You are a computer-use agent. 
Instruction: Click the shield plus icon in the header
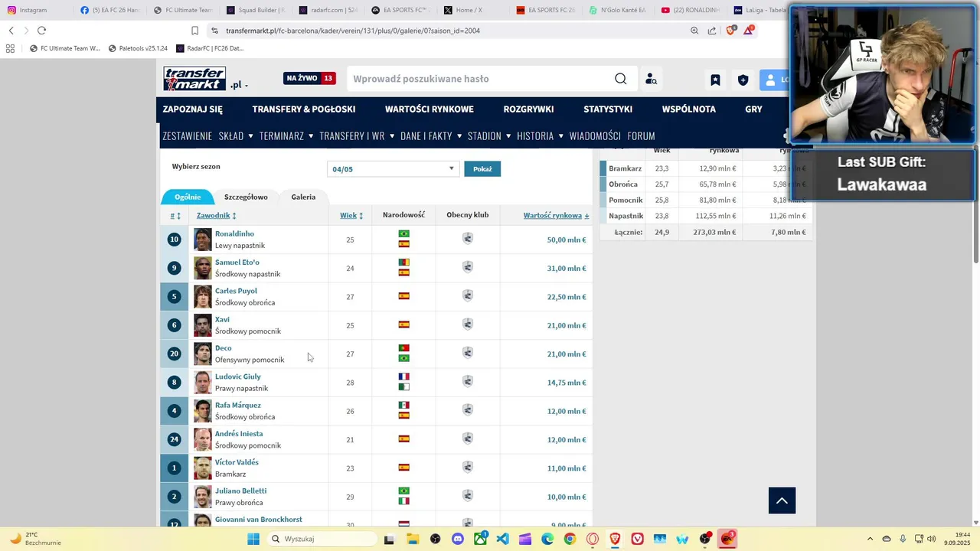(743, 80)
